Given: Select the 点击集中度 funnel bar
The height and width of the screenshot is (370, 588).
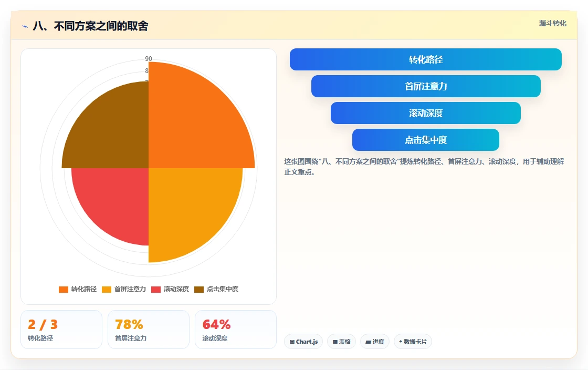Looking at the screenshot, I should click(x=426, y=140).
